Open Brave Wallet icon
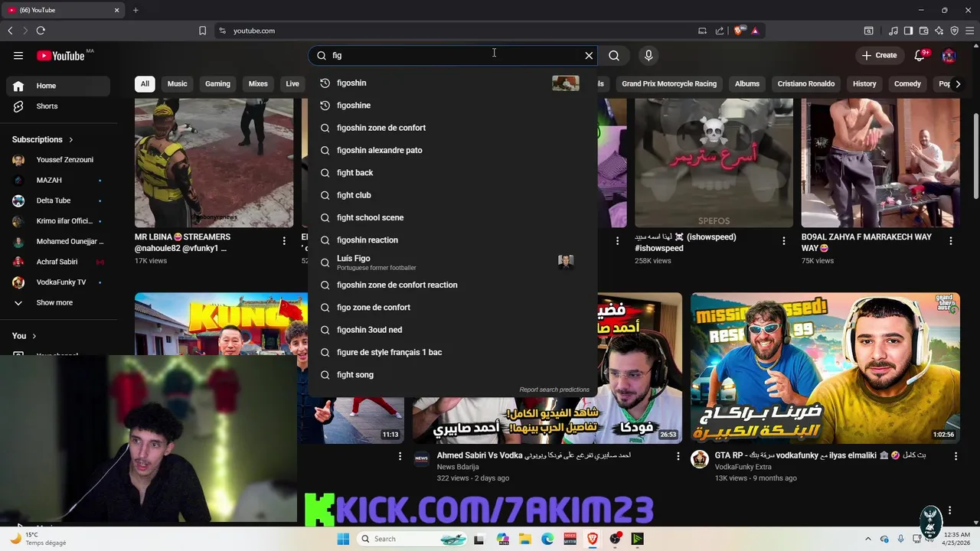Screen dimensions: 980x551 point(923,31)
